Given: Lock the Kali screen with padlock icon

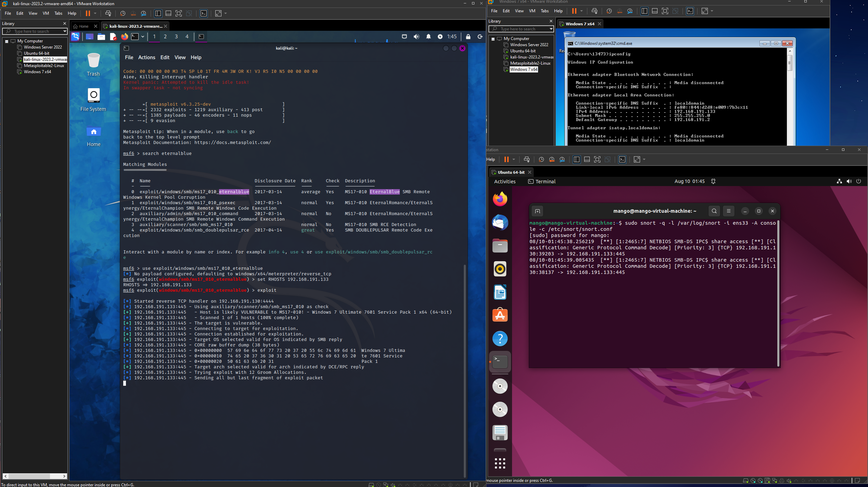Looking at the screenshot, I should 468,37.
